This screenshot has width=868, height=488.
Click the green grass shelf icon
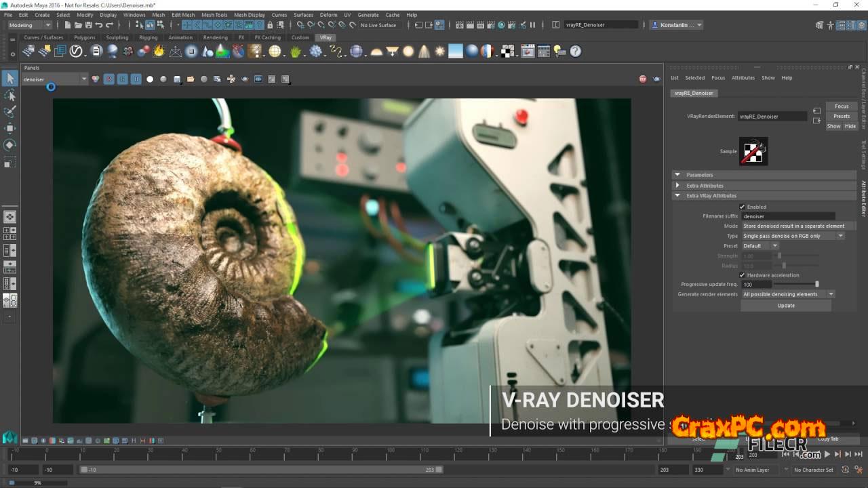pos(296,52)
